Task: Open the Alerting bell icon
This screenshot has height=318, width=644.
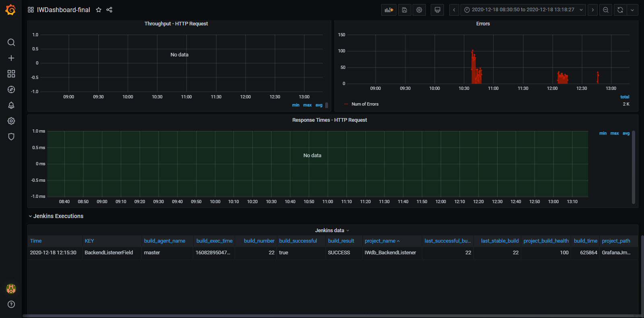Action: (11, 105)
